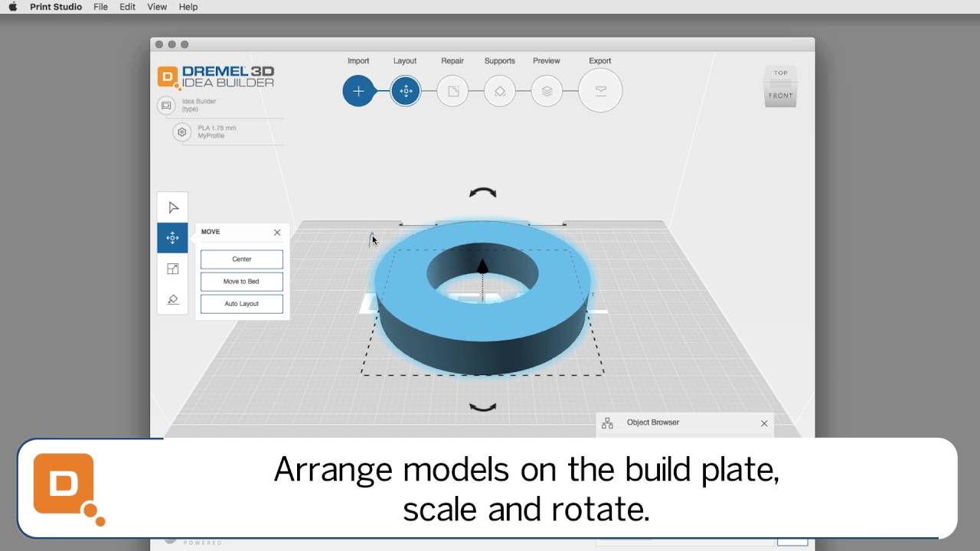
Task: Click the TOP face of view cube
Action: 781,73
